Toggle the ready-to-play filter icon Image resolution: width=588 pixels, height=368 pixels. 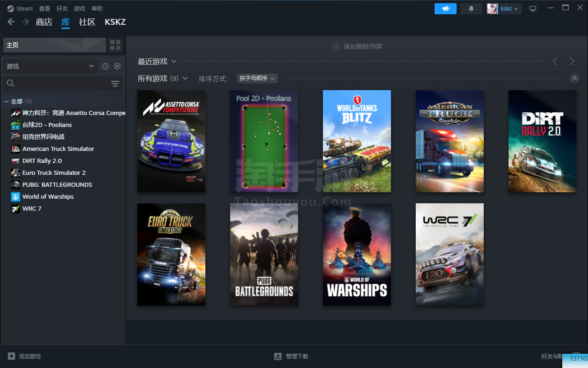(117, 66)
